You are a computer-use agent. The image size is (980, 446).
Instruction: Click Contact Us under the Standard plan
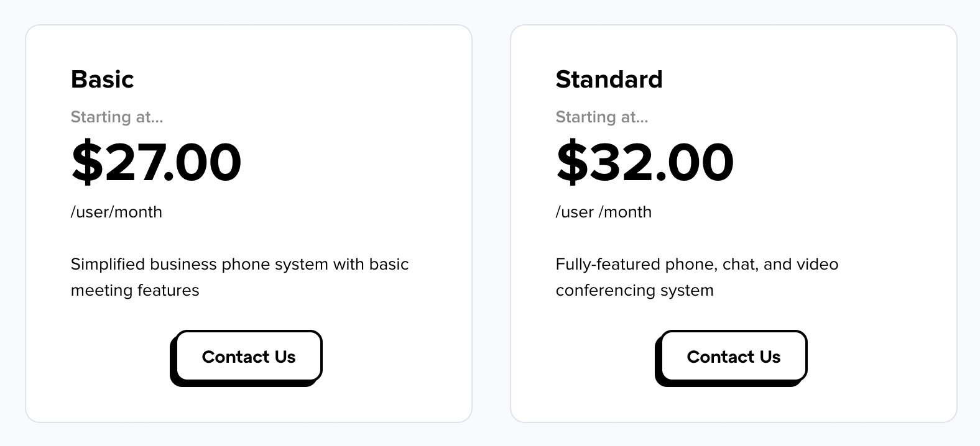tap(734, 356)
